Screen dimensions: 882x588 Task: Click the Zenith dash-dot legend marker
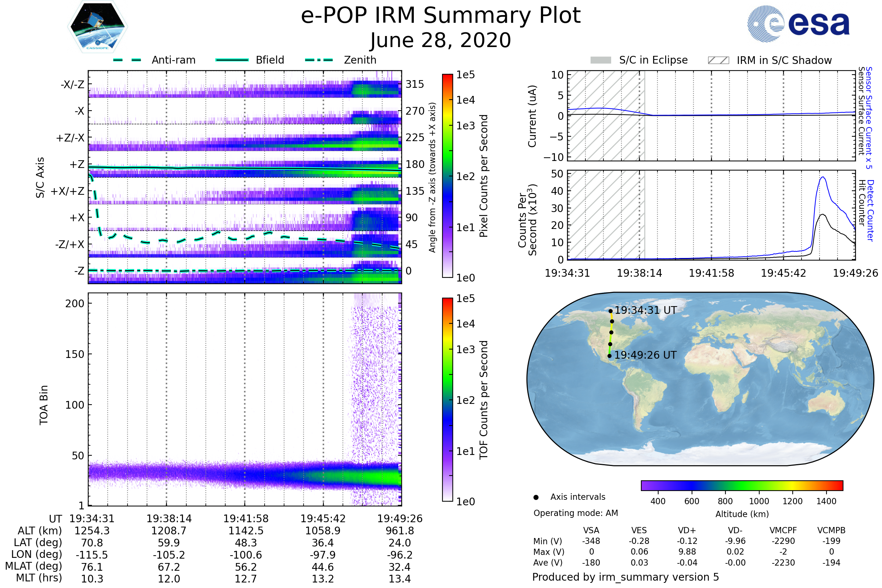coord(319,60)
